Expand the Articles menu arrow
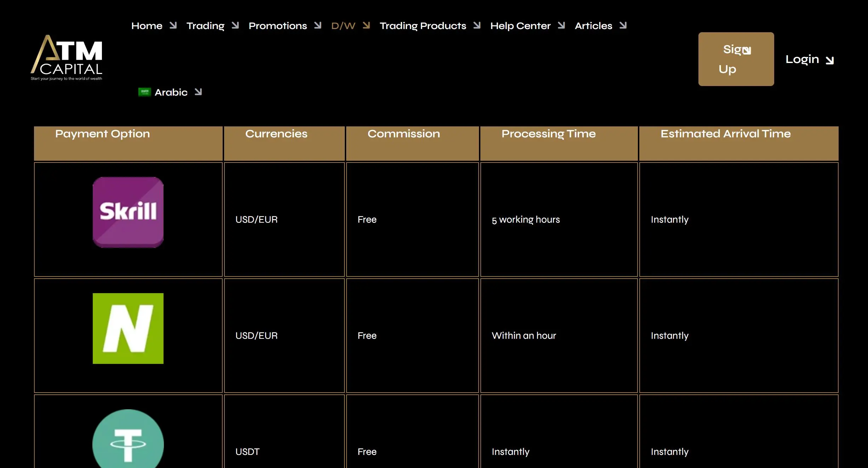 tap(623, 25)
